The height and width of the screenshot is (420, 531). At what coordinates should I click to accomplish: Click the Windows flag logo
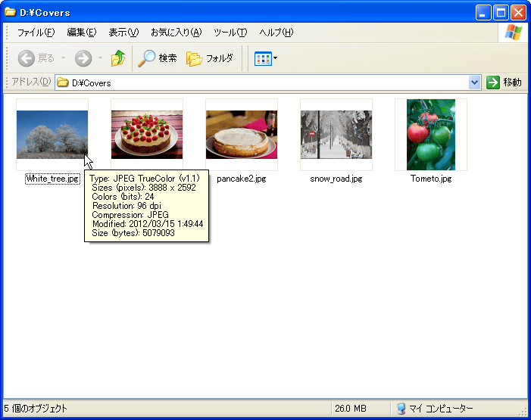514,33
